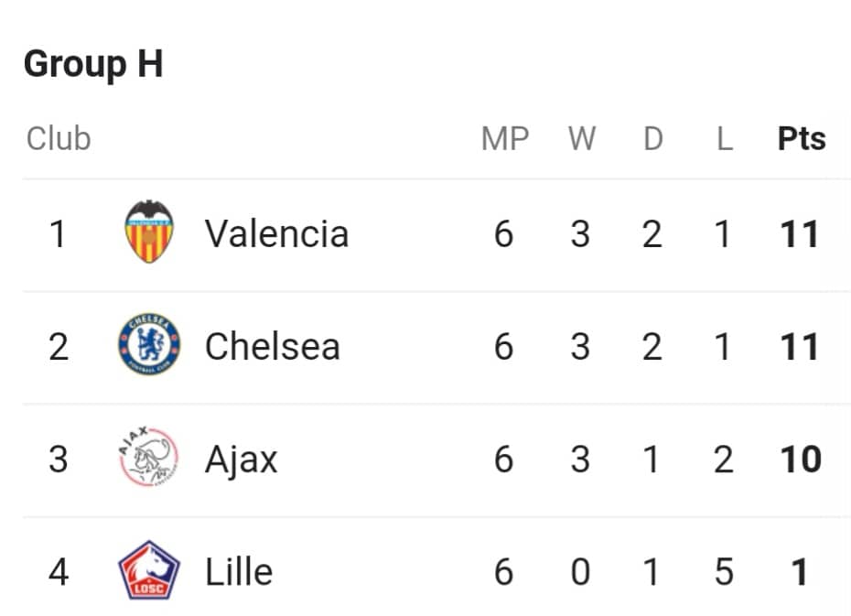This screenshot has height=616, width=851.
Task: Click Ajax's 10 points value
Action: click(x=801, y=459)
